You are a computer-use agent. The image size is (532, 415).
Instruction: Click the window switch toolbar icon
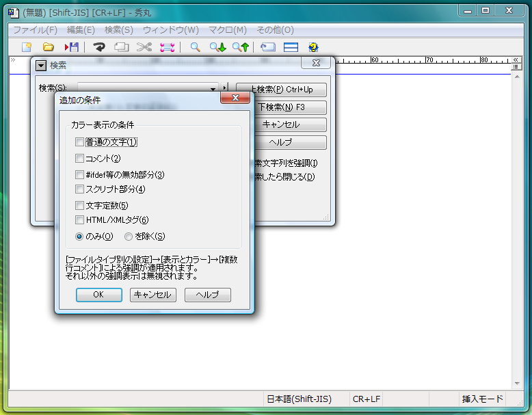pyautogui.click(x=268, y=46)
